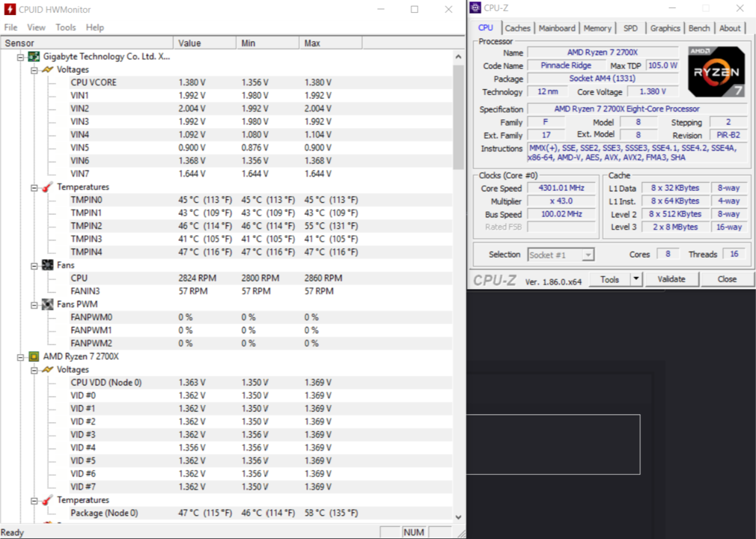Click the scroll down arrow in HWMonitor
This screenshot has height=539, width=756.
[458, 517]
